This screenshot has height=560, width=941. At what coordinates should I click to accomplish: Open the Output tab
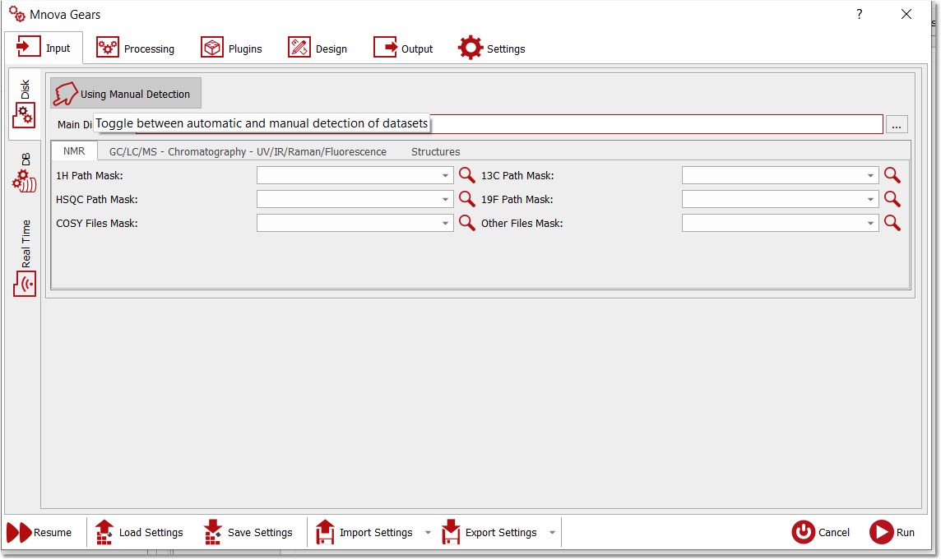tap(403, 48)
